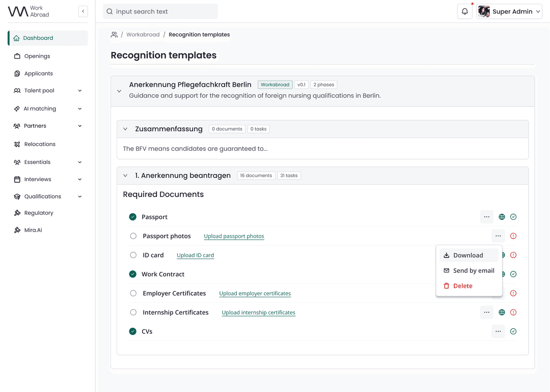
Task: Open three-dot menu for CVs row
Action: [498, 331]
